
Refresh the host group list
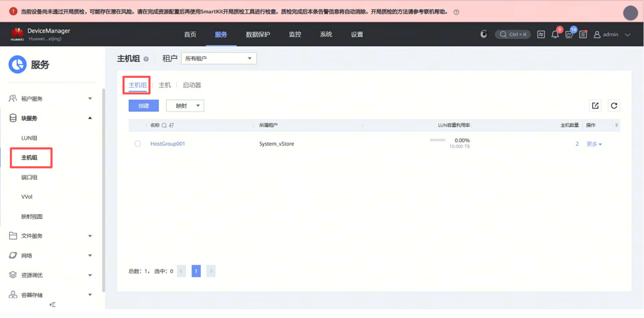(x=614, y=105)
